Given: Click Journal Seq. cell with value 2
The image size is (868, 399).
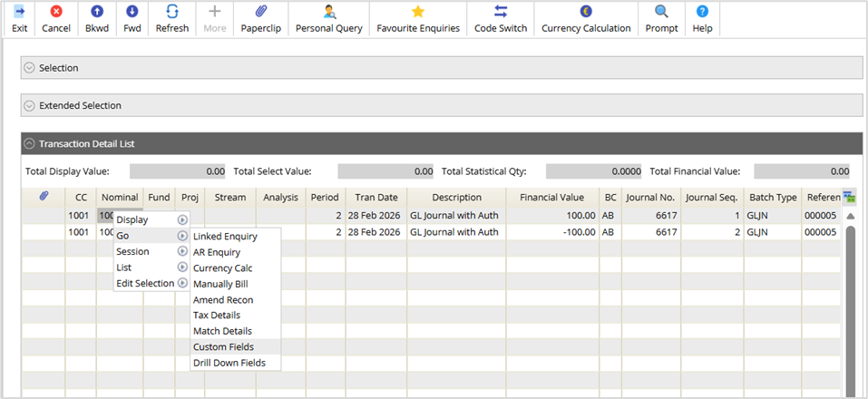Looking at the screenshot, I should 712,232.
